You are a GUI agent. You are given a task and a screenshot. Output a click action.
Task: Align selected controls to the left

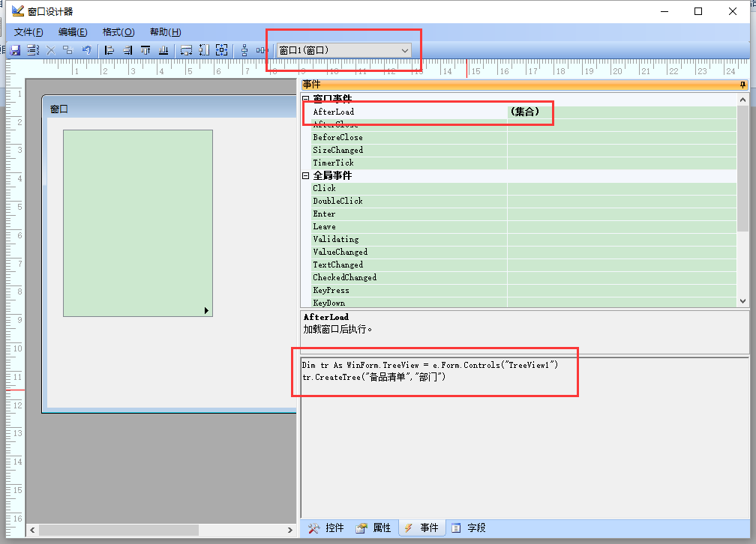[x=109, y=50]
